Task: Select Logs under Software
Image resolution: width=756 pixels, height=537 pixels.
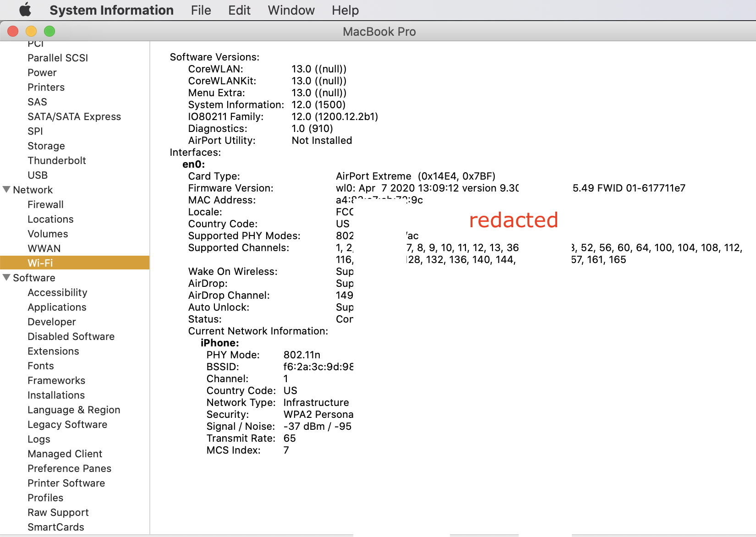Action: click(x=39, y=439)
